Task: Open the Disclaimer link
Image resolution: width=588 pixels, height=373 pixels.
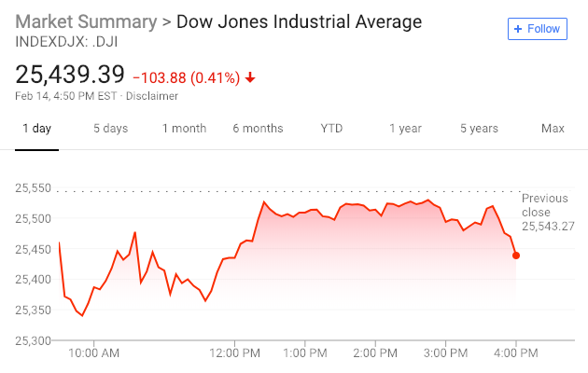Action: (x=152, y=95)
